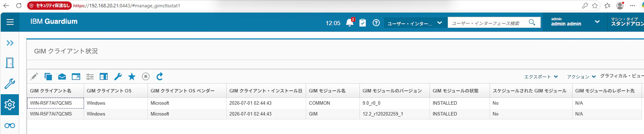This screenshot has width=644, height=134.
Task: Click the pencil edit toolbar icon
Action: click(34, 76)
